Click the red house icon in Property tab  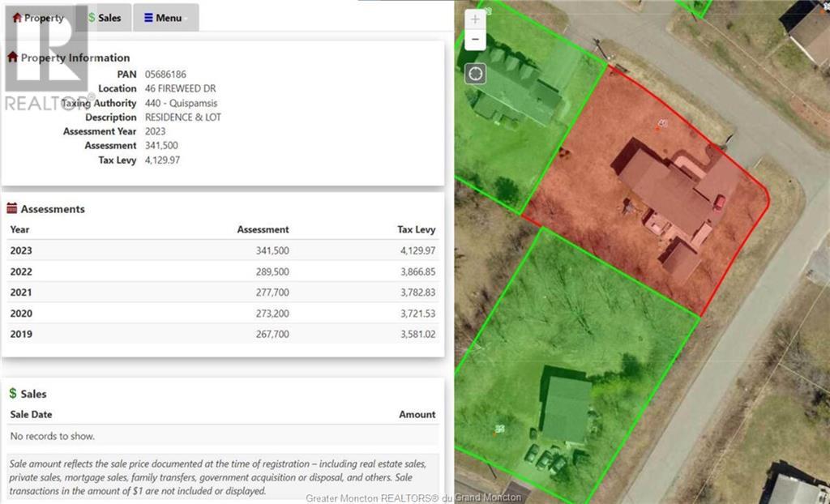[x=17, y=18]
